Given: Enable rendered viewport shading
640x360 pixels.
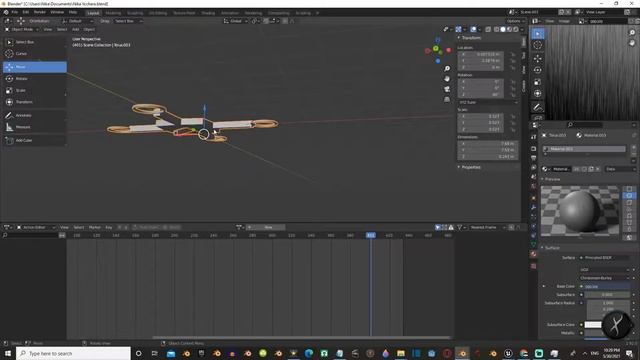Looking at the screenshot, I should tap(516, 29).
